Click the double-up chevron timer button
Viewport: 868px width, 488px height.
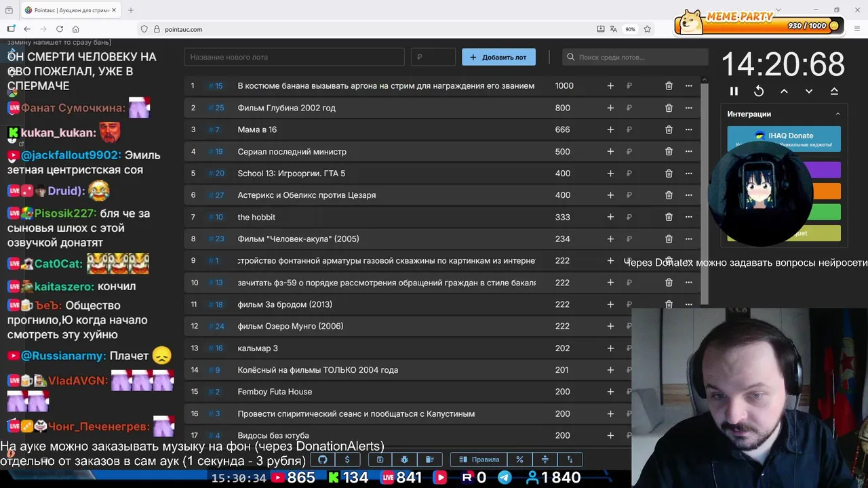[834, 91]
